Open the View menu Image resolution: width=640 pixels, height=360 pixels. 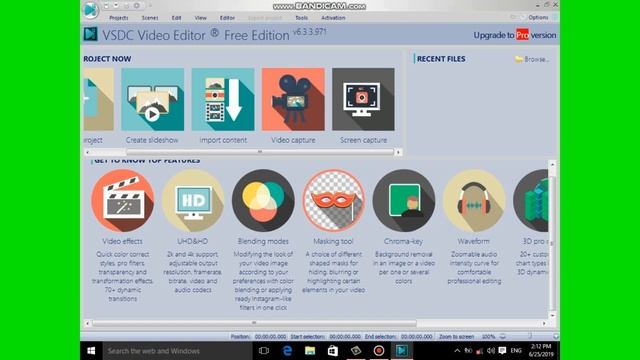point(200,18)
